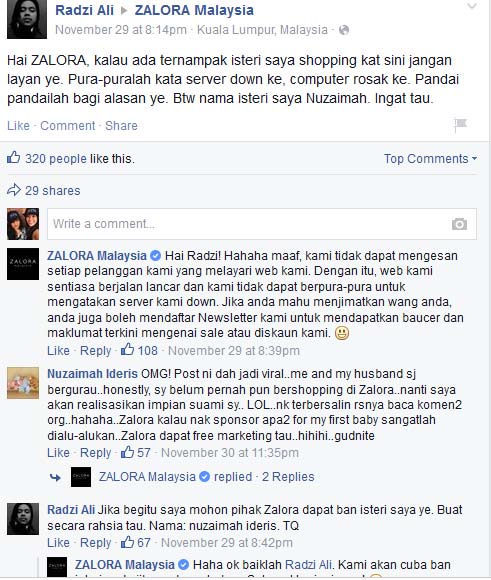Expand the 2 Replies under Nuzaimah's comment

click(288, 477)
